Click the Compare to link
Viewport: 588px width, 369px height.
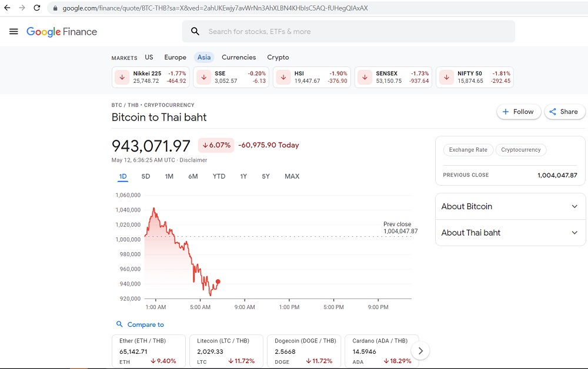(145, 324)
